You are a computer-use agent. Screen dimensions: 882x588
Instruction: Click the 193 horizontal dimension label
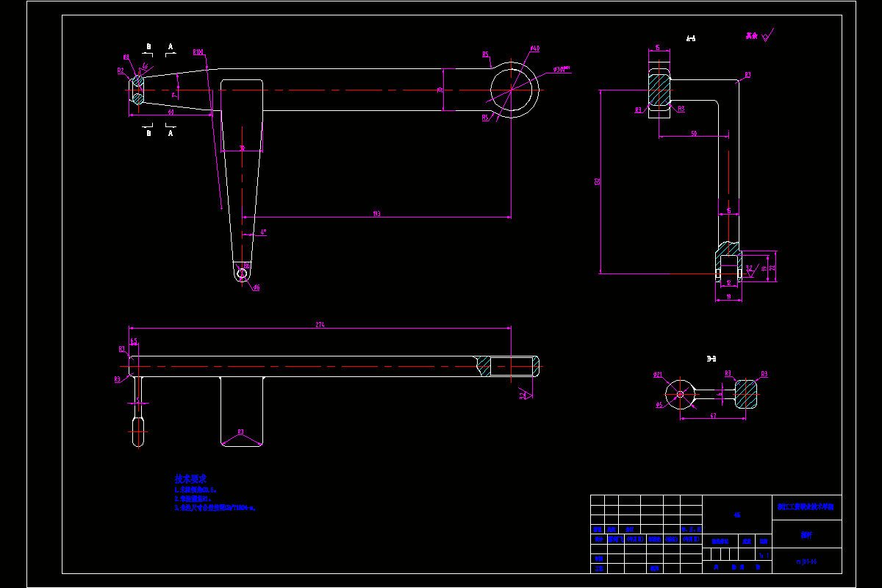pos(376,214)
